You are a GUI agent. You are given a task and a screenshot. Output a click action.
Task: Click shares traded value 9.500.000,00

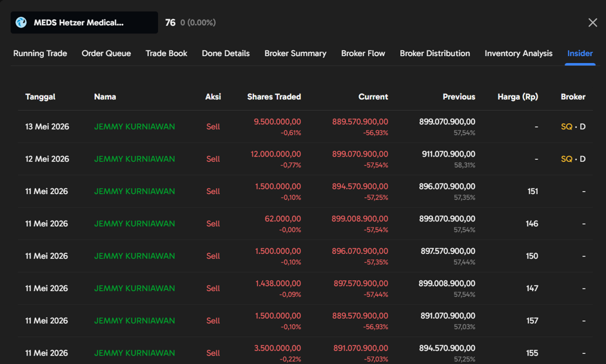(277, 122)
